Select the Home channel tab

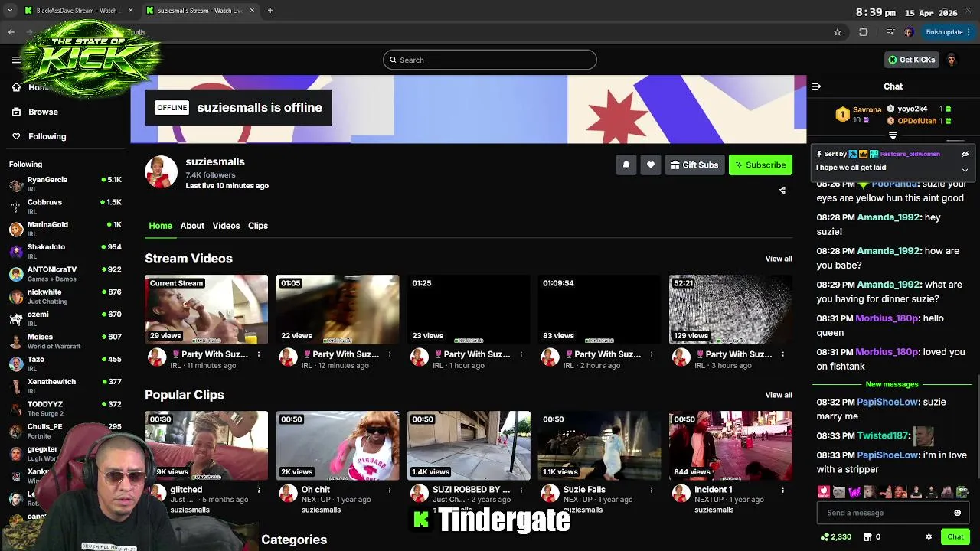pos(160,226)
